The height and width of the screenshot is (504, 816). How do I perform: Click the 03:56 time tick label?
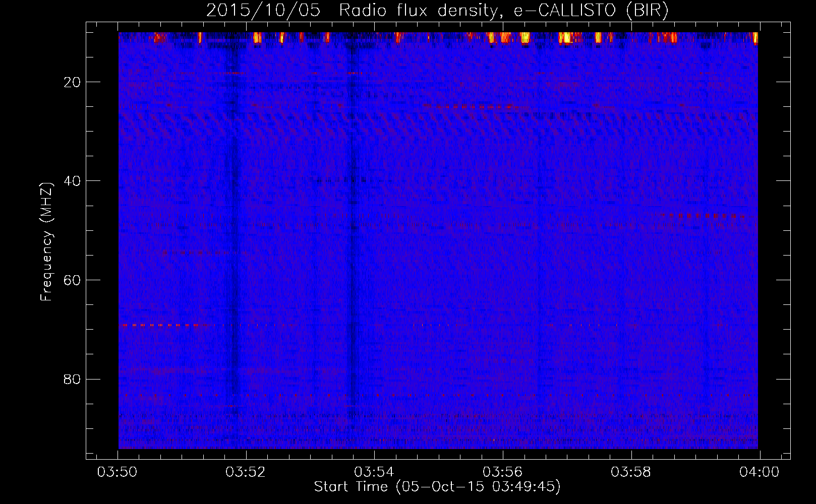503,472
